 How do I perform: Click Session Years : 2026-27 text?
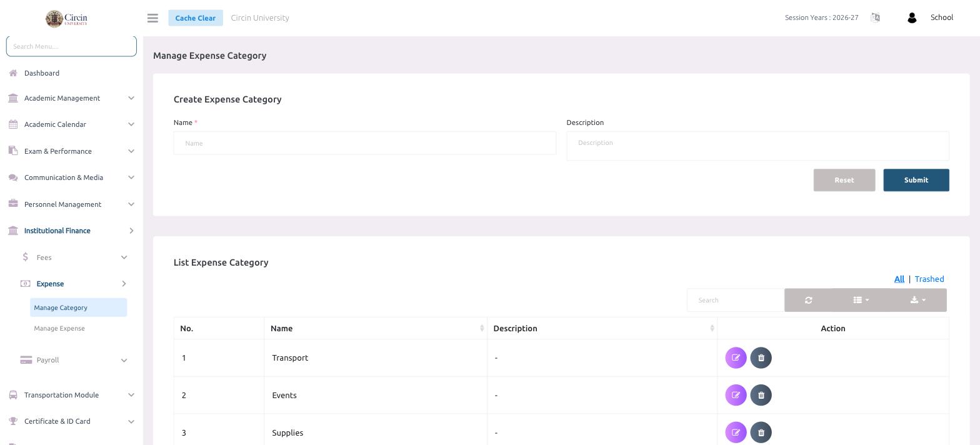coord(821,17)
